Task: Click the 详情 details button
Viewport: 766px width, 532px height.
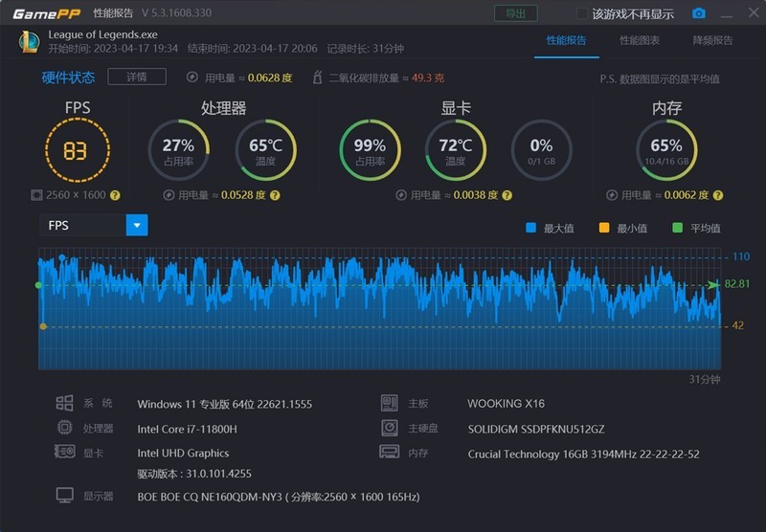Action: [x=137, y=77]
